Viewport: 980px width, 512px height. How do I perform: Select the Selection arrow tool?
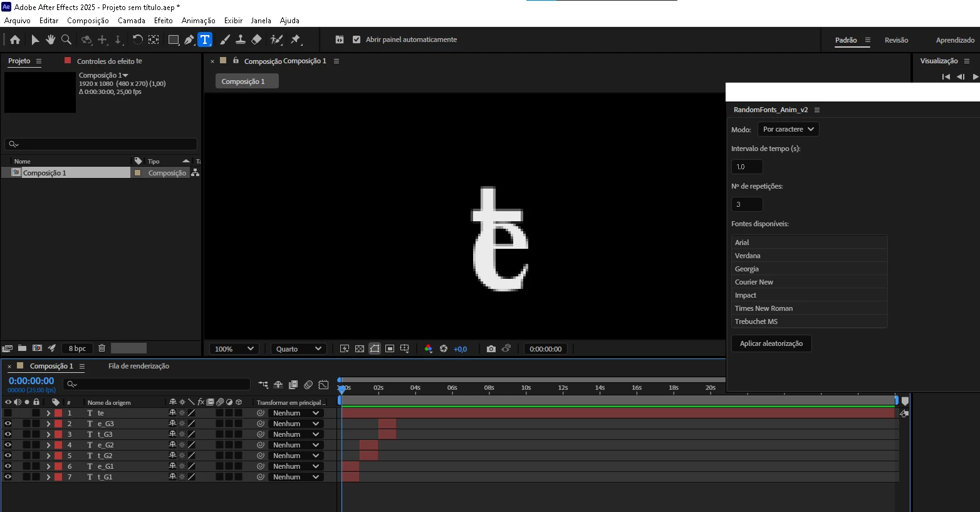pos(35,39)
